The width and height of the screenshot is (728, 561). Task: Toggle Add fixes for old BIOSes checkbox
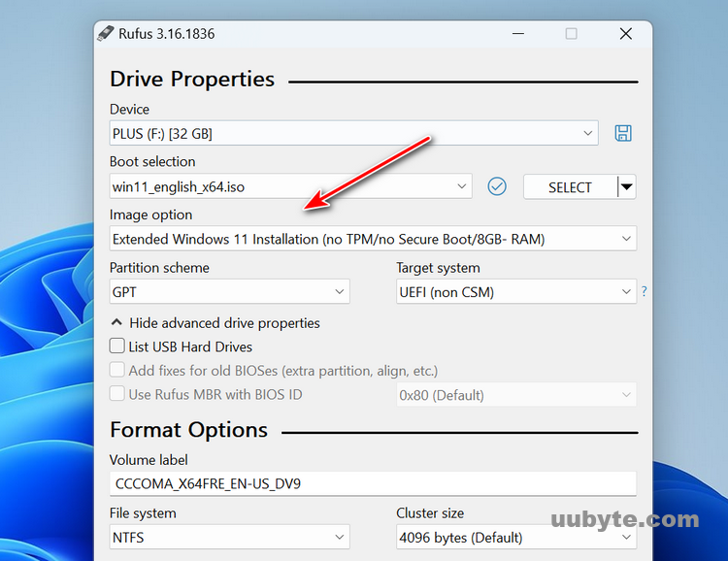coord(117,370)
